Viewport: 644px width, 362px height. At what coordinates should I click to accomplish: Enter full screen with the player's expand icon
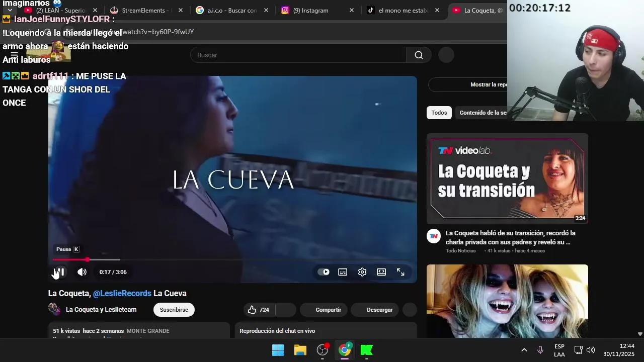tap(400, 272)
